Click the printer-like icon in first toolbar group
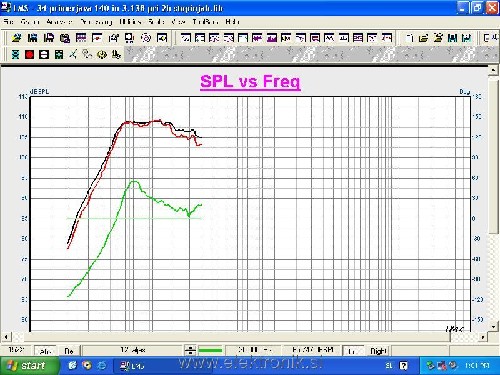This screenshot has height=375, width=500. pos(65,38)
